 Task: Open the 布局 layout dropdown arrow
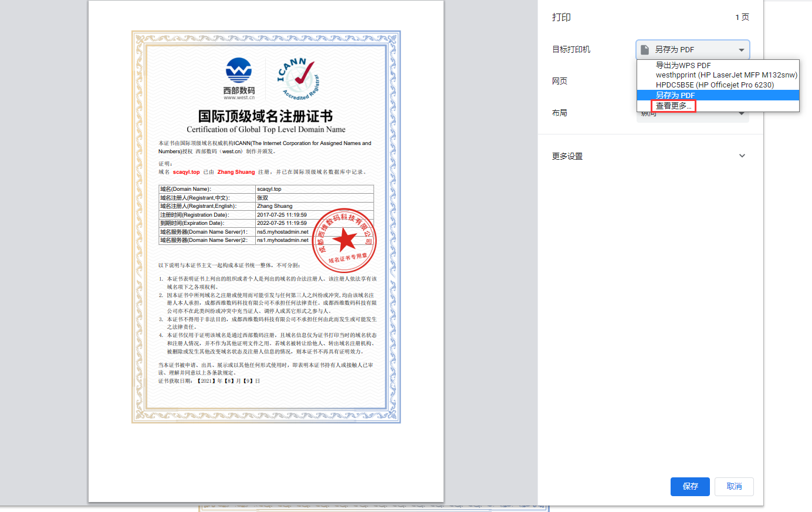[x=742, y=113]
